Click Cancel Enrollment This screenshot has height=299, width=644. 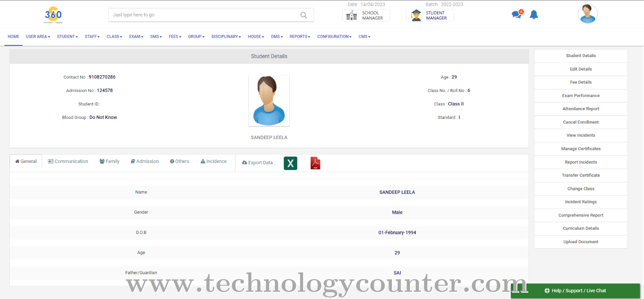tap(581, 122)
